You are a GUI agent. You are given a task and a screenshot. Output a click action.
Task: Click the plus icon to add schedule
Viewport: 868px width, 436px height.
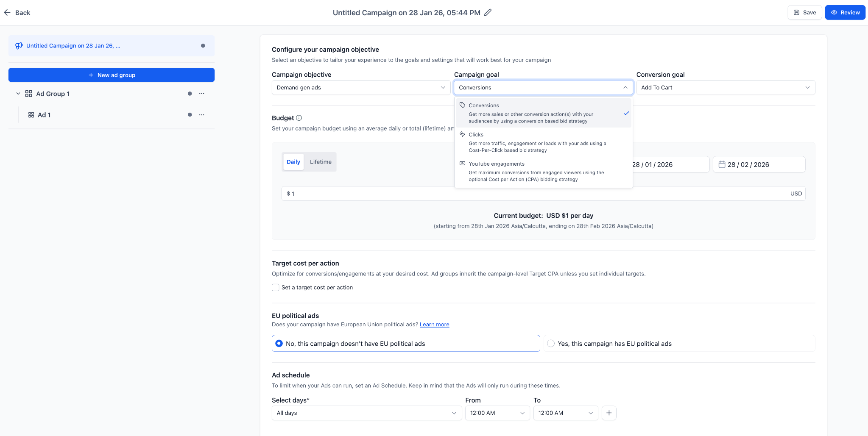[x=609, y=413]
